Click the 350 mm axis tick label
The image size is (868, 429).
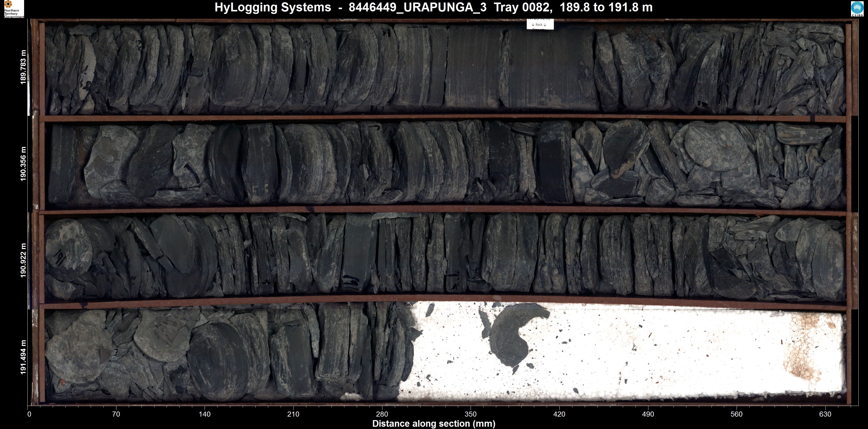470,414
